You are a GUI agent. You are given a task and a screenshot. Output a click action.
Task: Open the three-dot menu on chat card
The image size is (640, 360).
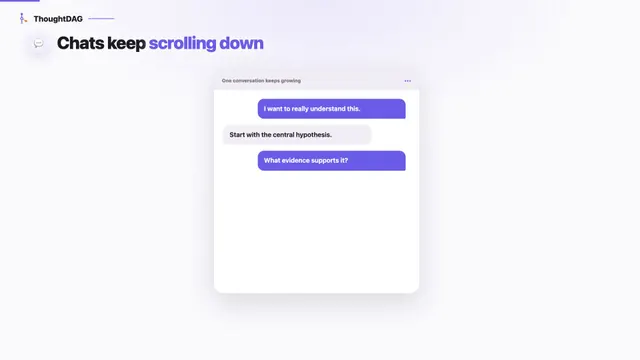point(407,81)
